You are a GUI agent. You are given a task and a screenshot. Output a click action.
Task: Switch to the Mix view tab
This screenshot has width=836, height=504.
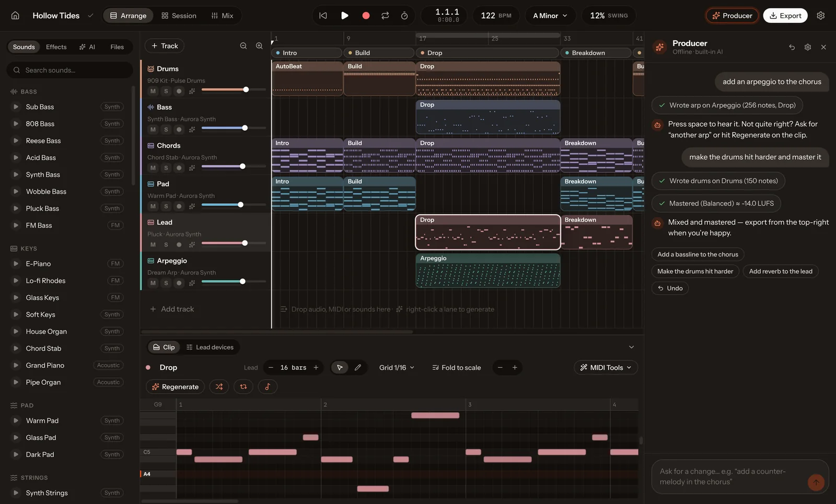222,16
